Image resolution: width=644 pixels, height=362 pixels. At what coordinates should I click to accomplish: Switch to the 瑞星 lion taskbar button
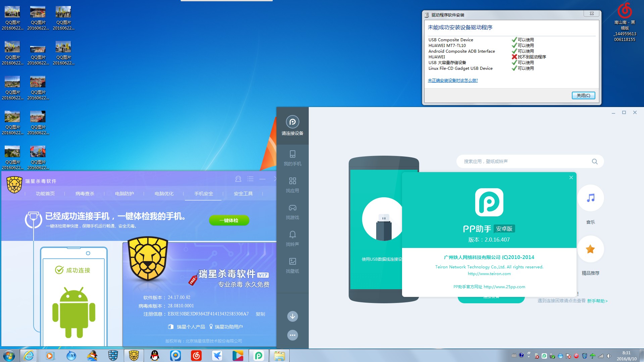pyautogui.click(x=134, y=356)
